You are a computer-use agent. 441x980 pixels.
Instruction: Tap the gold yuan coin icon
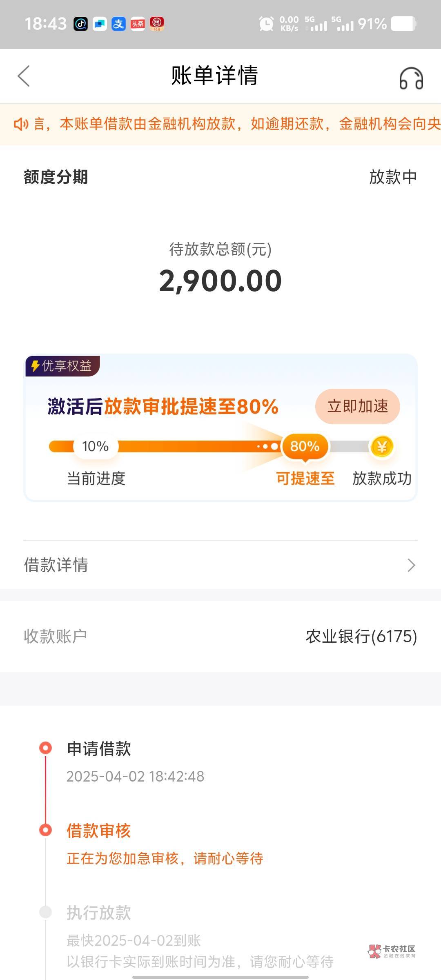coord(381,446)
